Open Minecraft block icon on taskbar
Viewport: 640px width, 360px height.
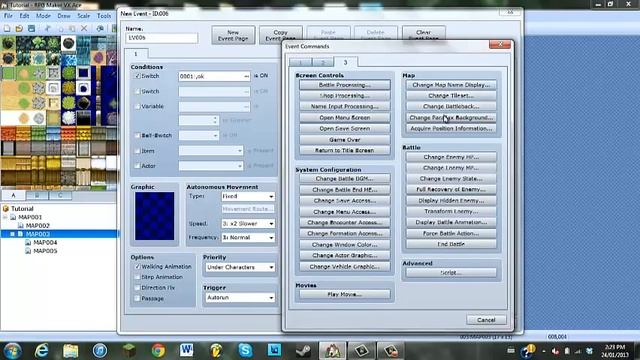(129, 350)
